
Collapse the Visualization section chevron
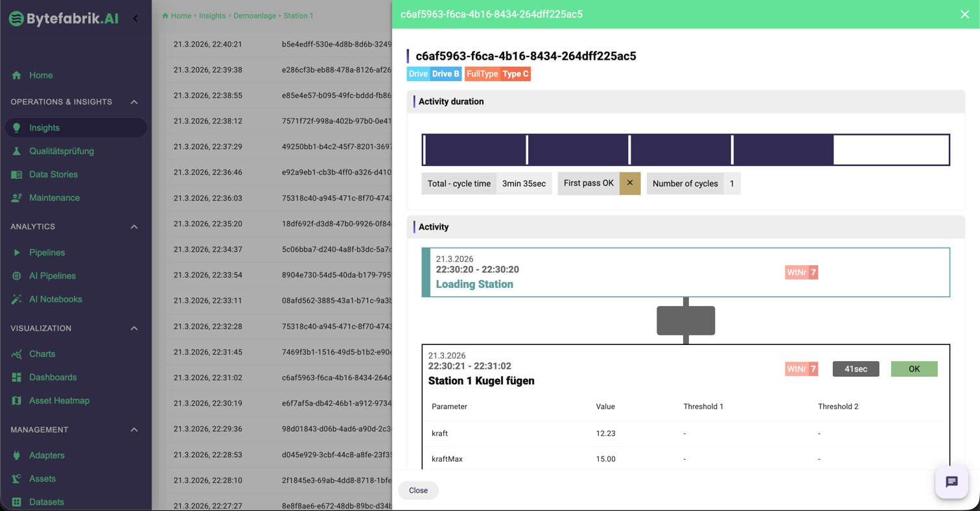pos(134,328)
